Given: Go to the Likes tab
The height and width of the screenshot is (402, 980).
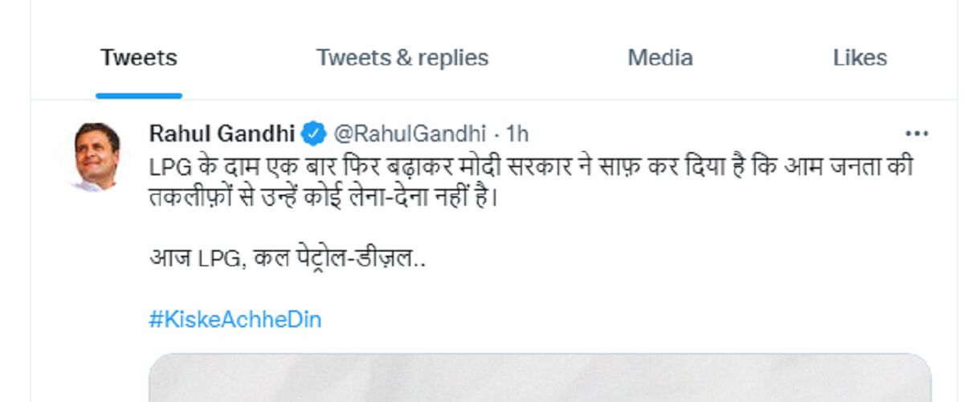Looking at the screenshot, I should coord(860,58).
